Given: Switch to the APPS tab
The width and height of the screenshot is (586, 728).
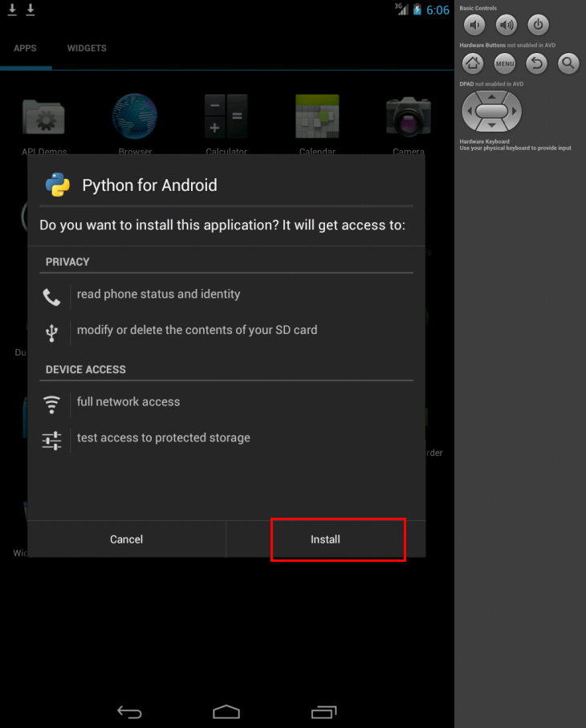Looking at the screenshot, I should (25, 48).
